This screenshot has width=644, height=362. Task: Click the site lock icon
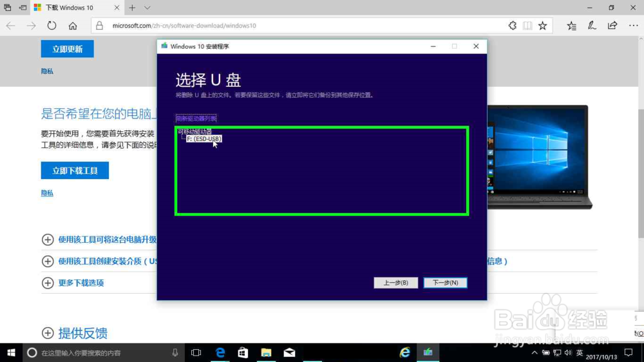click(99, 26)
